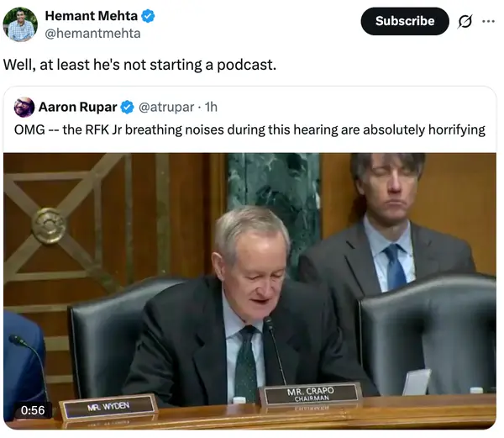Image resolution: width=504 pixels, height=438 pixels.
Task: Click the 0:56 video duration badge
Action: pos(33,410)
